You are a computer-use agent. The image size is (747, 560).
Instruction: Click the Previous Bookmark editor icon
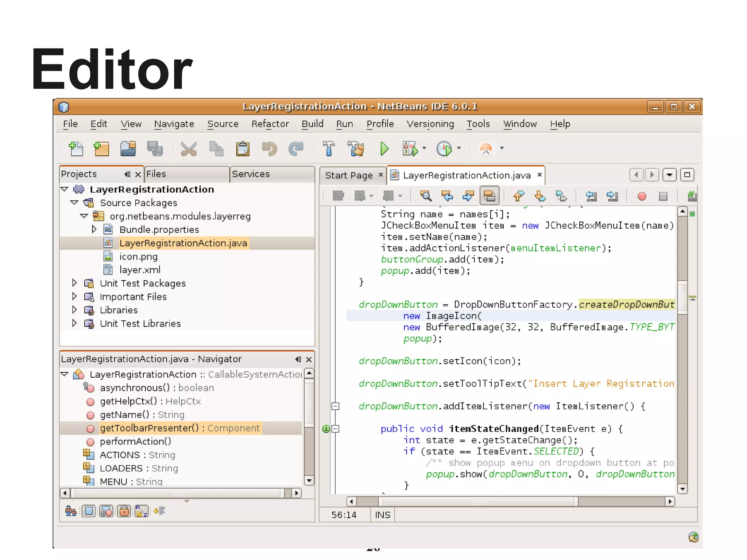519,196
